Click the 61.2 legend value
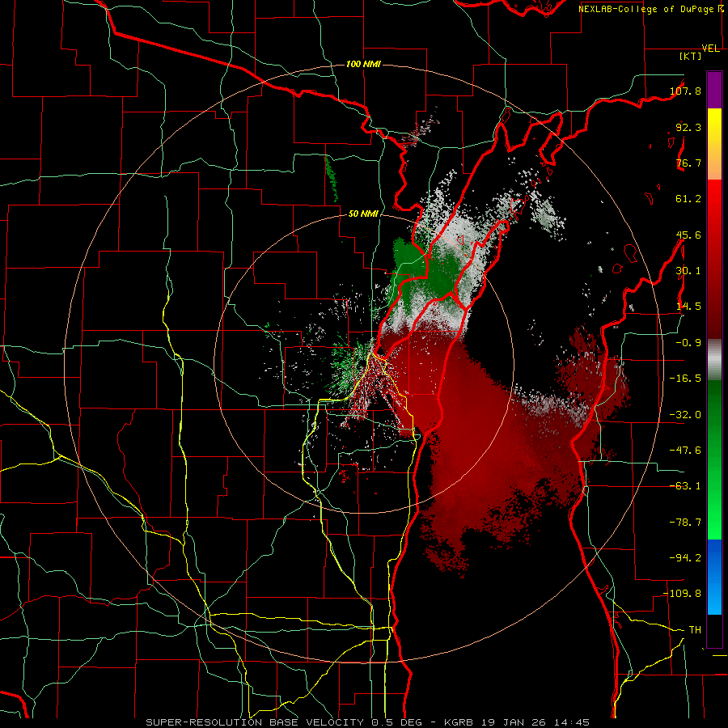 688,199
